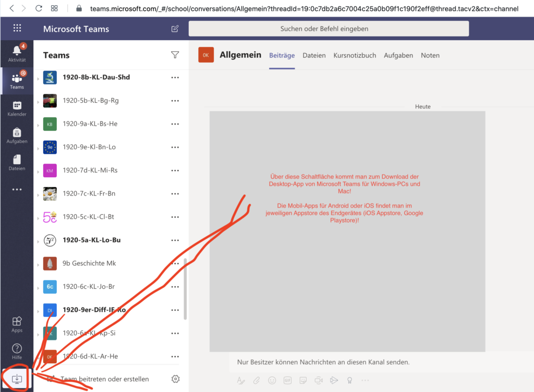
Task: Open the app launcher waffle grid
Action: (17, 28)
